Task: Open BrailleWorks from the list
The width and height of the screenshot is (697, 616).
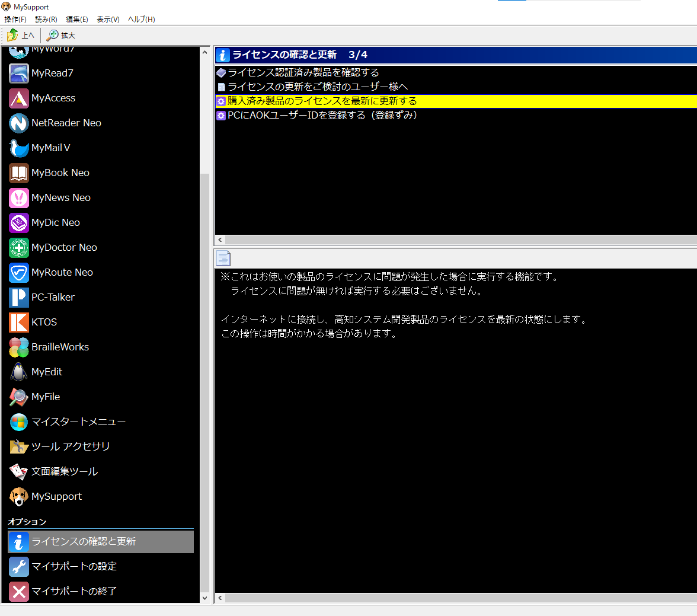Action: 59,347
